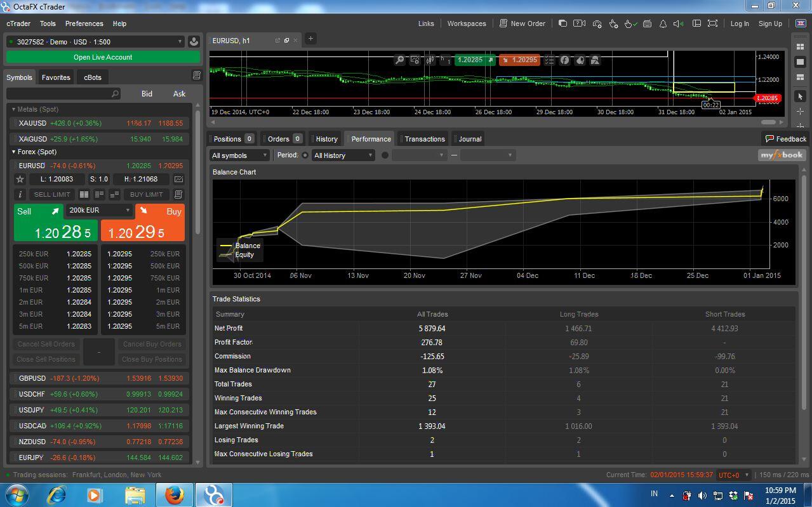Switch to the Favorites tab
The image size is (812, 507).
click(x=56, y=77)
